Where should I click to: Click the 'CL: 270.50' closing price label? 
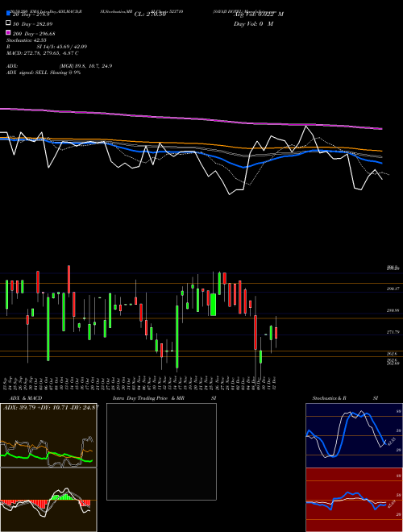click(150, 15)
